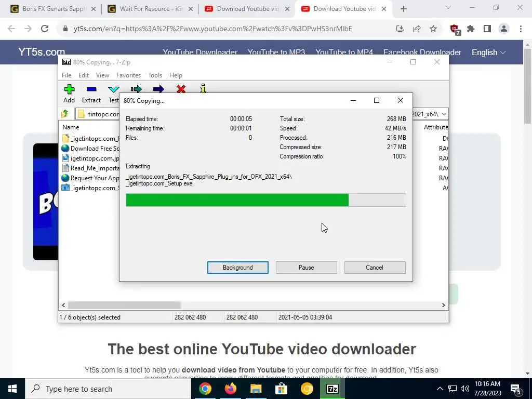Open the Edit menu in 7-Zip
Image resolution: width=532 pixels, height=399 pixels.
pos(84,75)
